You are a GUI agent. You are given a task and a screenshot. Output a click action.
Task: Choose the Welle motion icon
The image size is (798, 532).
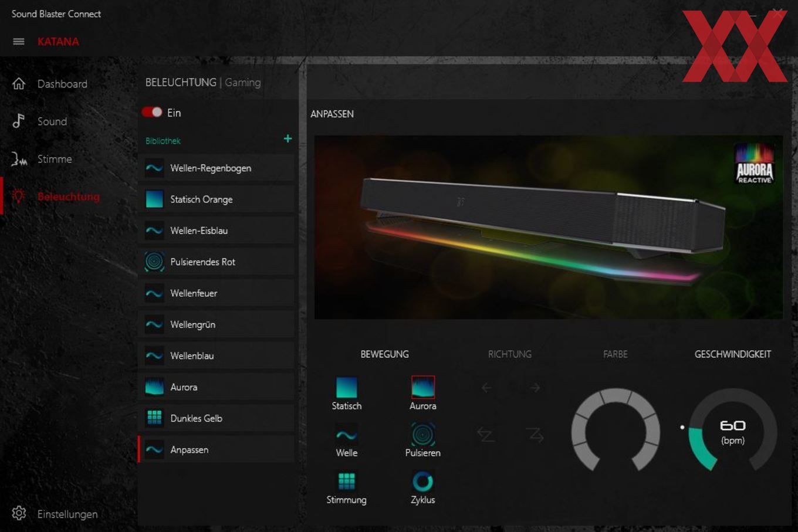tap(346, 435)
